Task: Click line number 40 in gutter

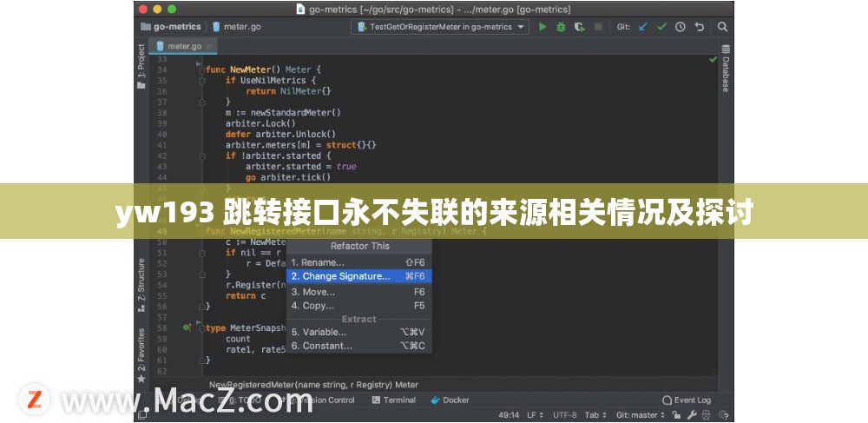Action: coord(161,134)
